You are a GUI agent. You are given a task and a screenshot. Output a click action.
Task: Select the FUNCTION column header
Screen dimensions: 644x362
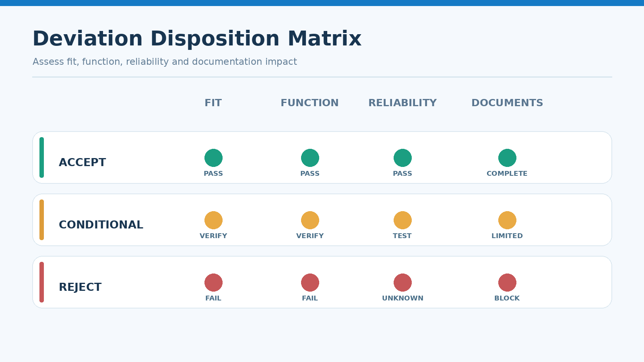(310, 103)
